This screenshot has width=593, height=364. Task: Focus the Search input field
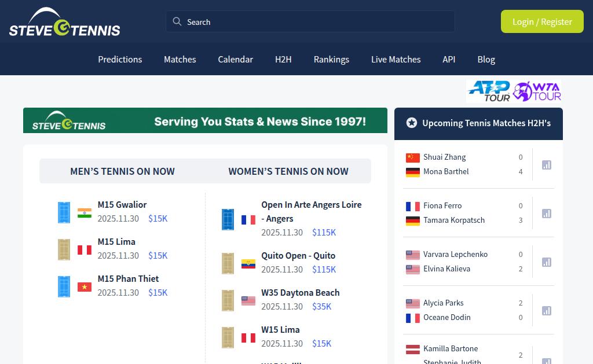(x=310, y=21)
